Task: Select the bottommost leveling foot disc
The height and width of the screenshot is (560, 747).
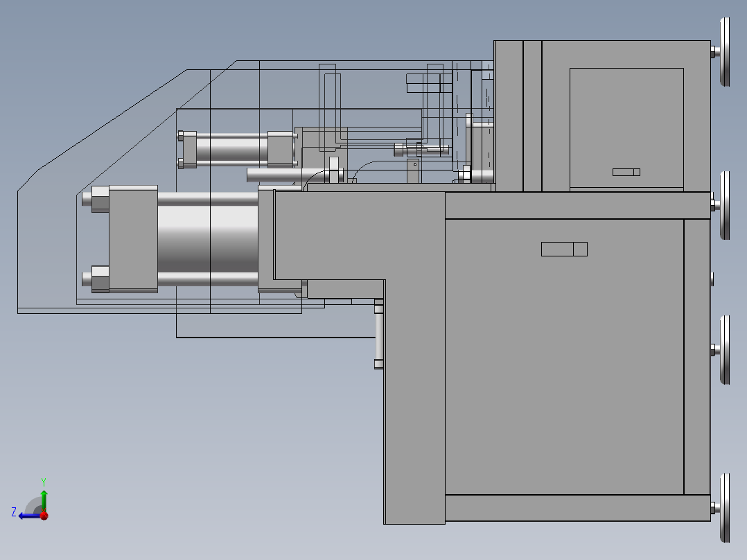Action: pos(725,508)
